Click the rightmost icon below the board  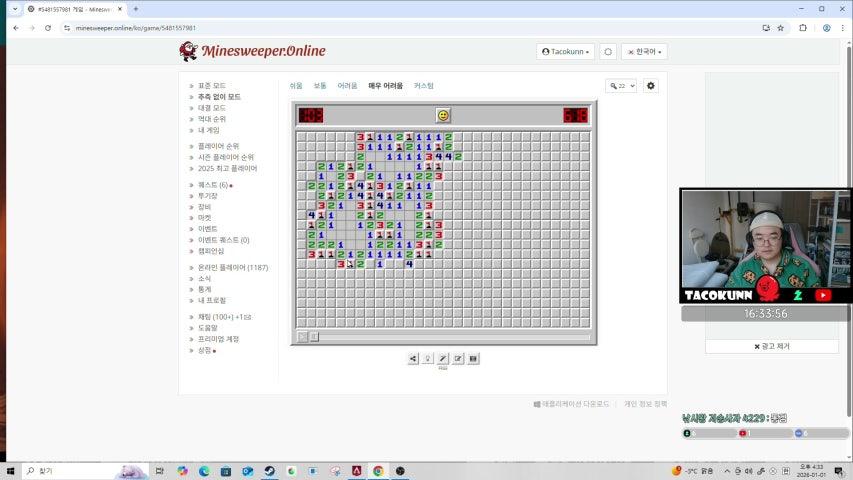point(473,359)
